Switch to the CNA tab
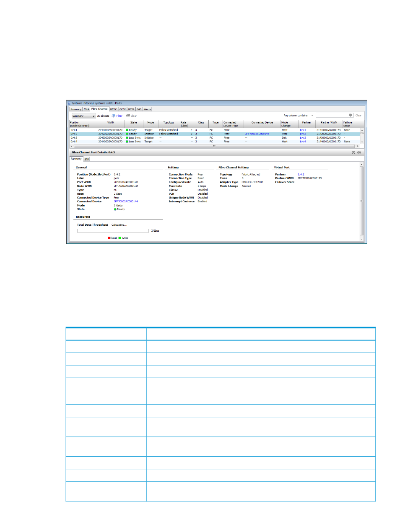400x532 pixels. (x=86, y=109)
